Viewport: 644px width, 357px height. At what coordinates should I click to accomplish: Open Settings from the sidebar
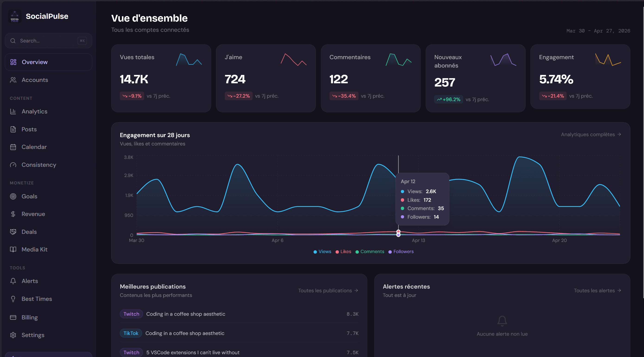click(x=48, y=335)
